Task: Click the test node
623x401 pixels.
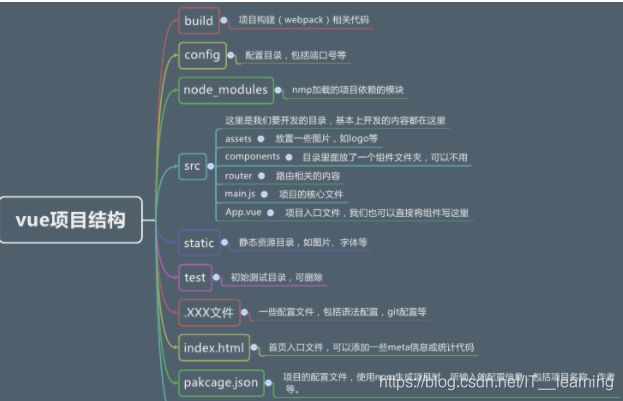Action: click(195, 277)
